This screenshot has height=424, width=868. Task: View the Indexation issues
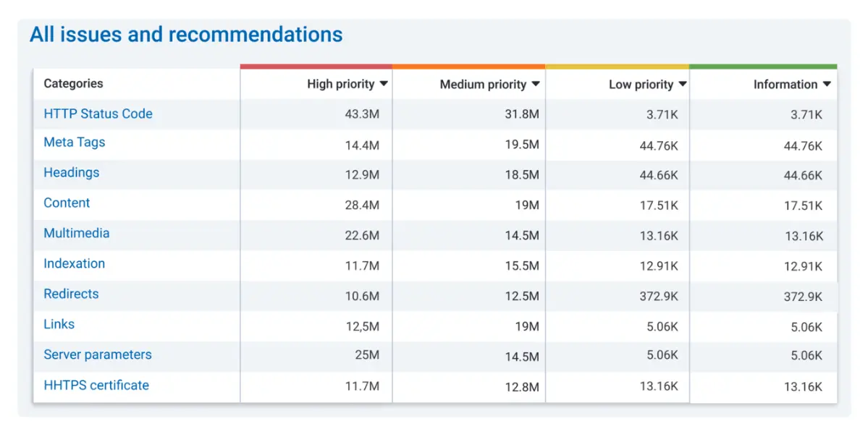tap(74, 264)
